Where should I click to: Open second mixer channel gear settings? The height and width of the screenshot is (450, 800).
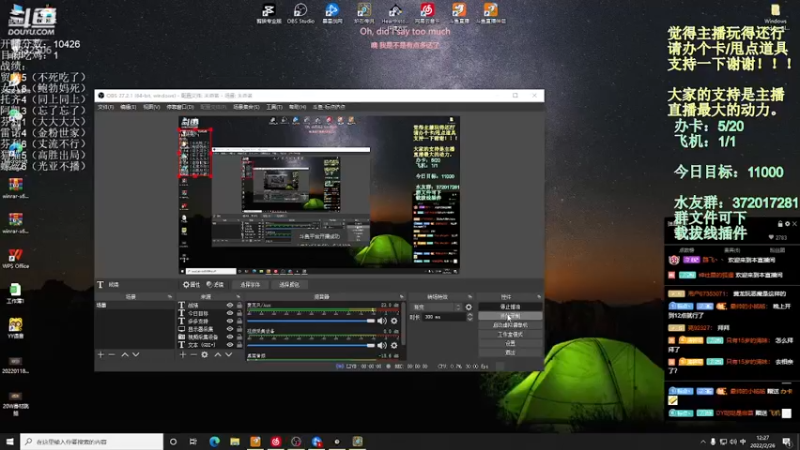tap(394, 345)
